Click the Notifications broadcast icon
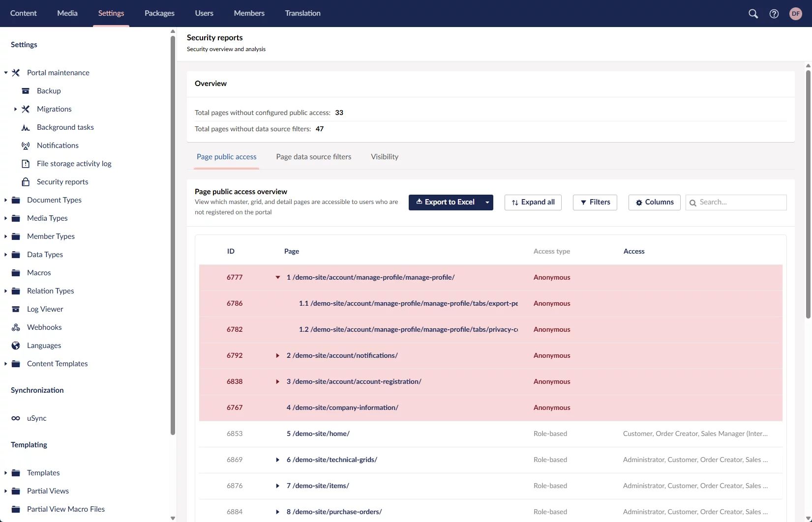Screen dimensions: 812x522 coord(26,145)
